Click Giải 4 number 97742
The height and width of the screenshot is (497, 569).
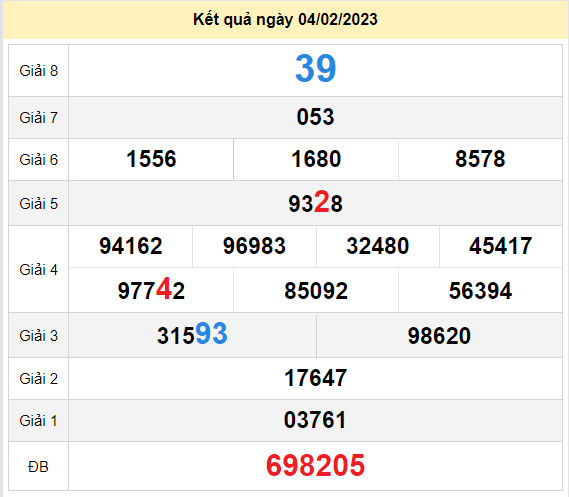point(151,289)
